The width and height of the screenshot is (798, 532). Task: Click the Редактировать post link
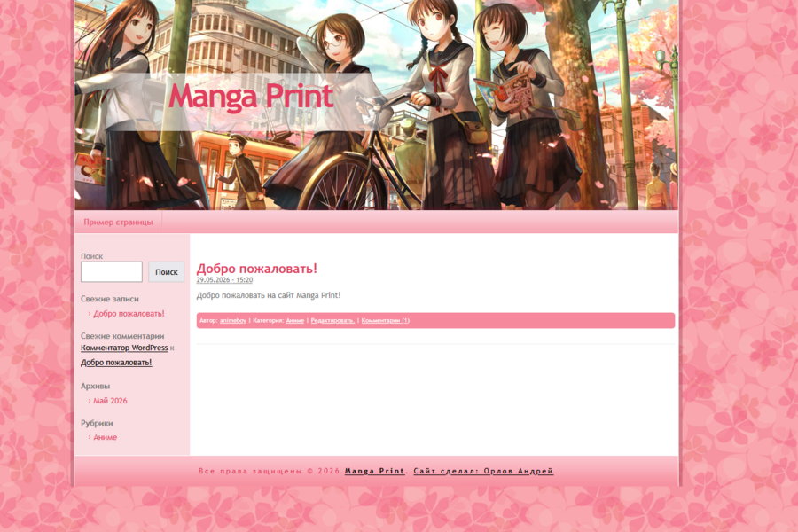(332, 320)
